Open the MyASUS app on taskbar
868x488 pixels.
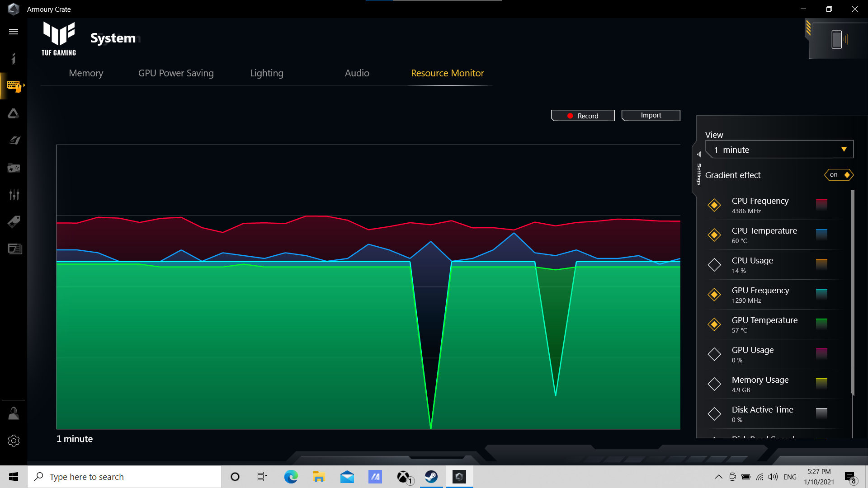[x=375, y=477]
